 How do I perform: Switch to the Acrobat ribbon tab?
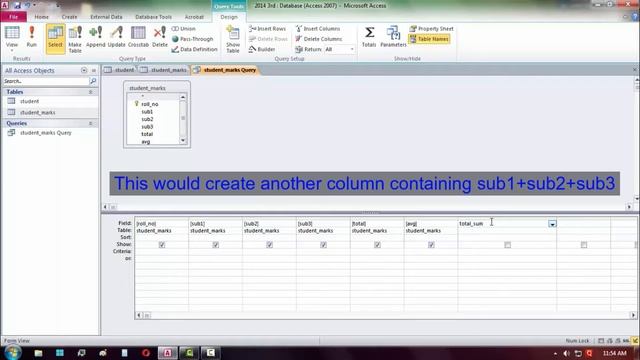[x=194, y=17]
